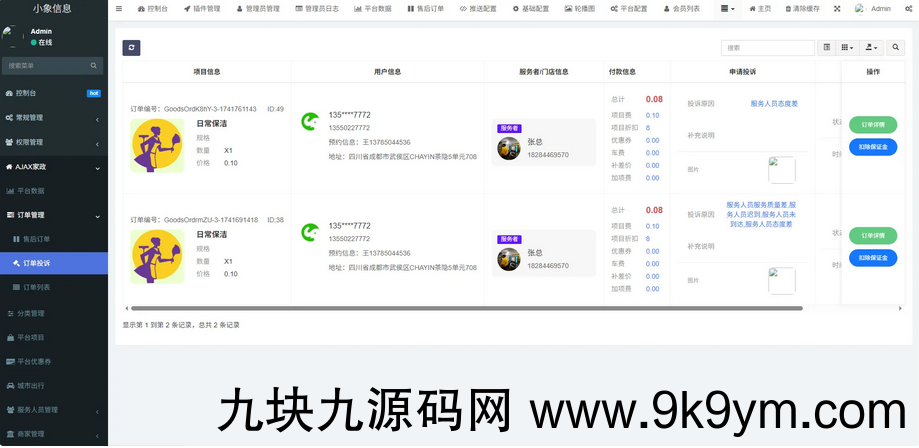Viewport: 919px width, 448px height.
Task: Click 订单详情 button for first order
Action: point(873,125)
